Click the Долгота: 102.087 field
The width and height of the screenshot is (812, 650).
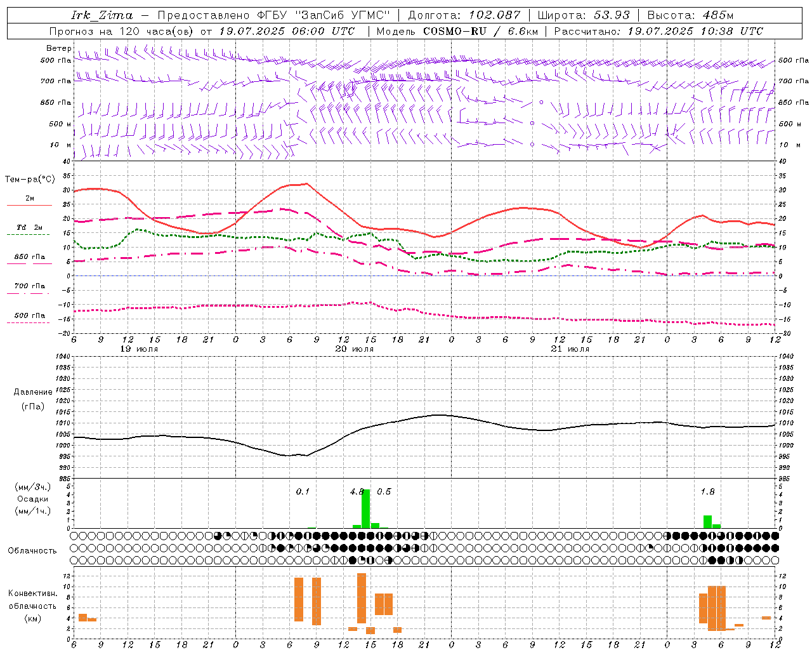464,15
